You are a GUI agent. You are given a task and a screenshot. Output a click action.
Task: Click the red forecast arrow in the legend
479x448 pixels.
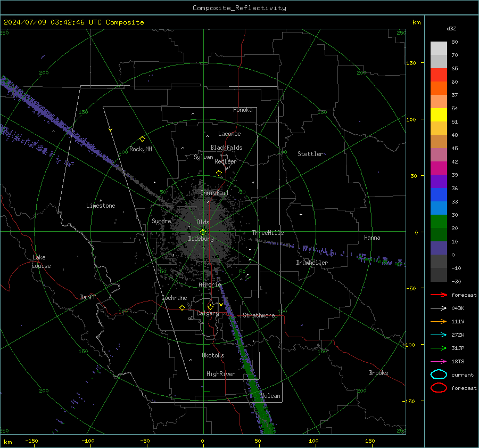pos(439,295)
